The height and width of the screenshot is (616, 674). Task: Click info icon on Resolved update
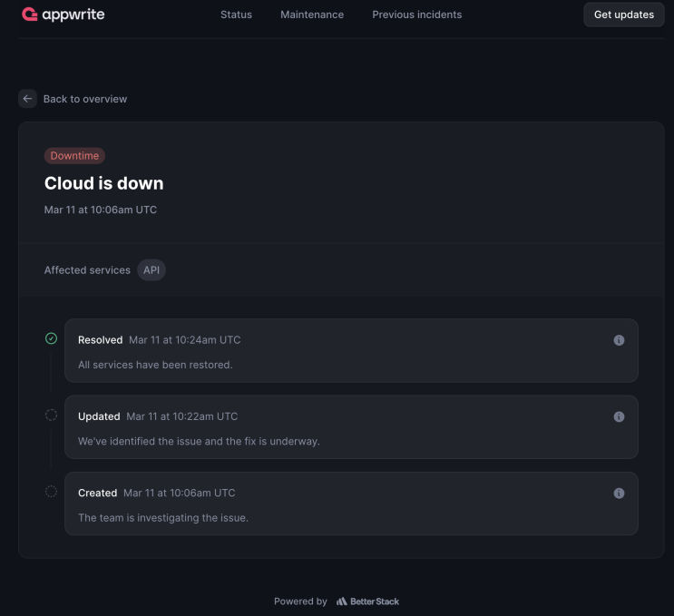(619, 340)
